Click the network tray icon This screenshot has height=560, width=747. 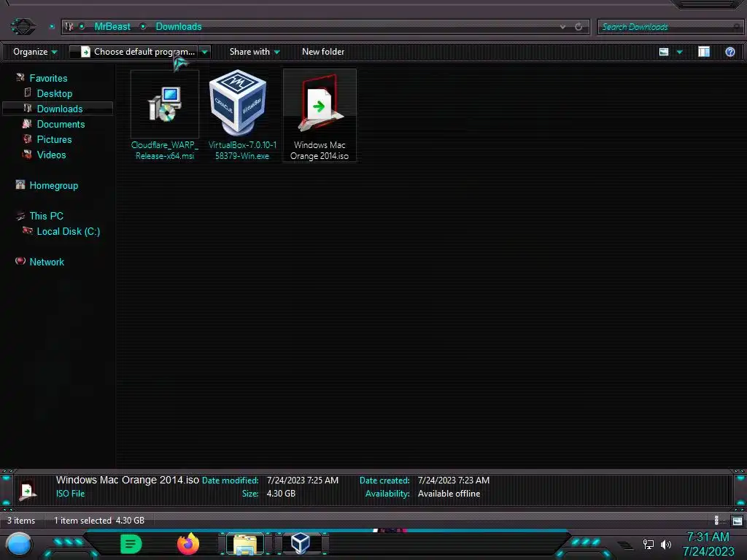tap(648, 544)
